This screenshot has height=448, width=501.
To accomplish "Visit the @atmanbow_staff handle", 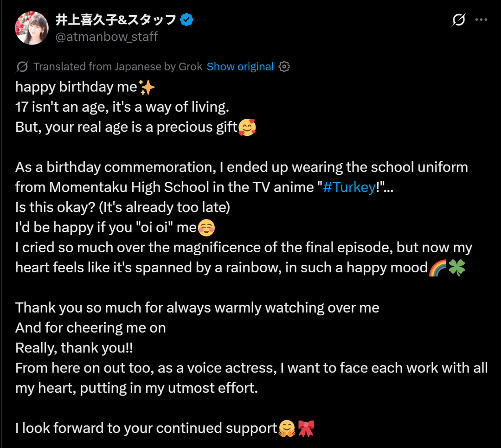I will (106, 37).
